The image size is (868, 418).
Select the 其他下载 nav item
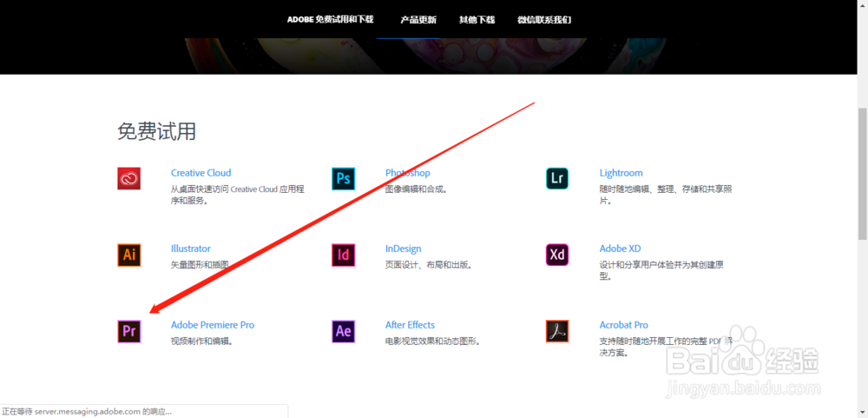[477, 20]
